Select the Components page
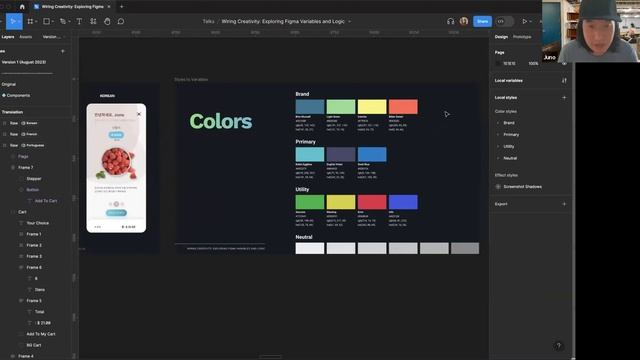This screenshot has width=640, height=360. [18, 96]
